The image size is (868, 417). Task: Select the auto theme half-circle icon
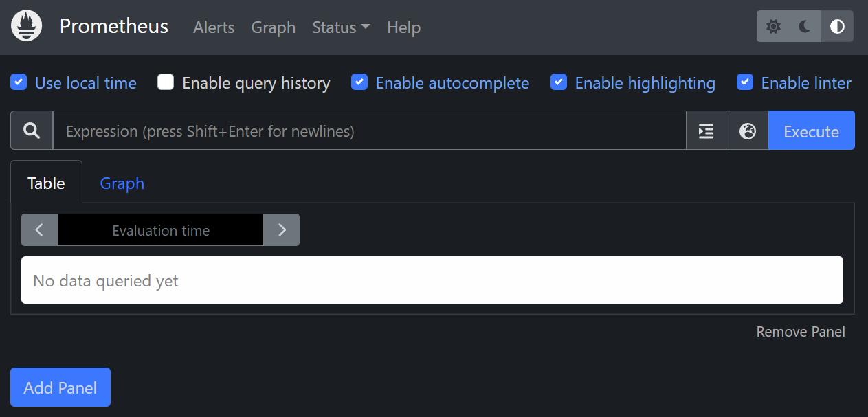coord(836,25)
